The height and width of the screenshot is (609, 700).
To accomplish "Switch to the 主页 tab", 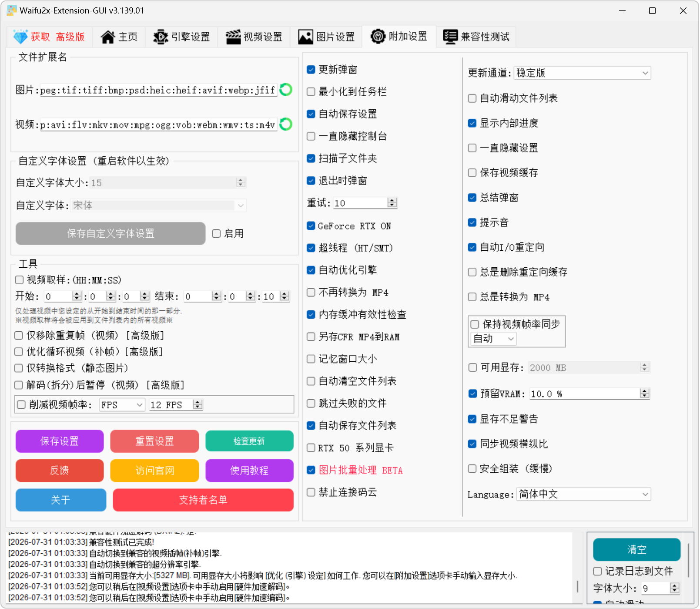I will [x=119, y=37].
